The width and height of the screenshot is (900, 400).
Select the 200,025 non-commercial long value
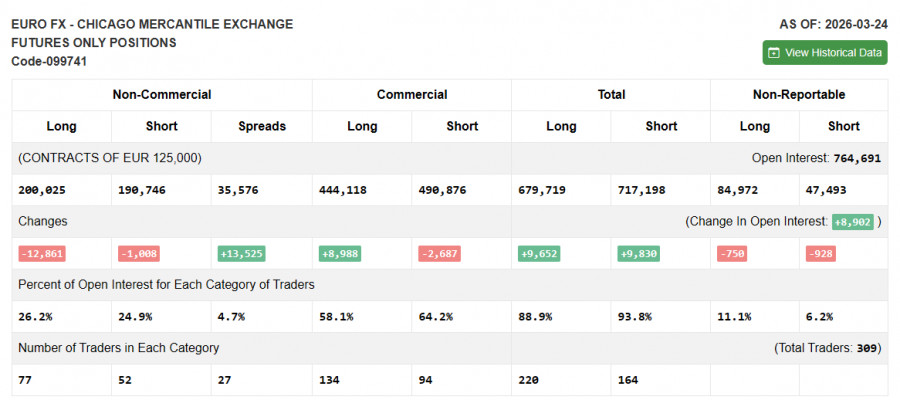(41, 189)
